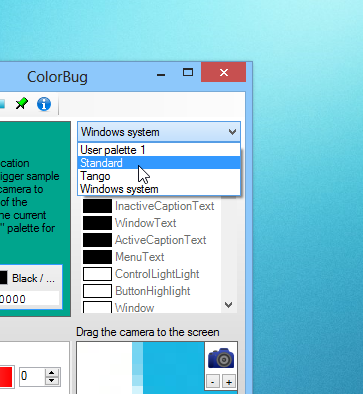Maximize the ColorBug window
This screenshot has width=363, height=394.
(x=188, y=72)
